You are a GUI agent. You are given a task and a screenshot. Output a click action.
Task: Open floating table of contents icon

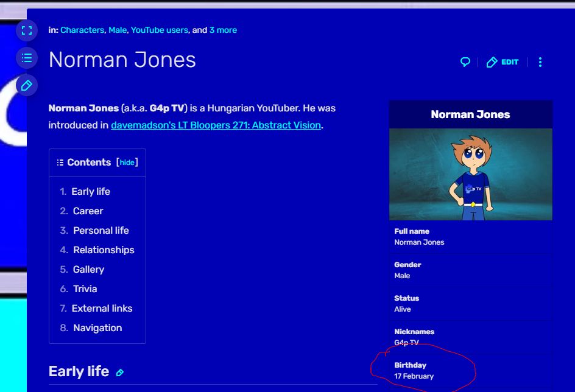27,58
